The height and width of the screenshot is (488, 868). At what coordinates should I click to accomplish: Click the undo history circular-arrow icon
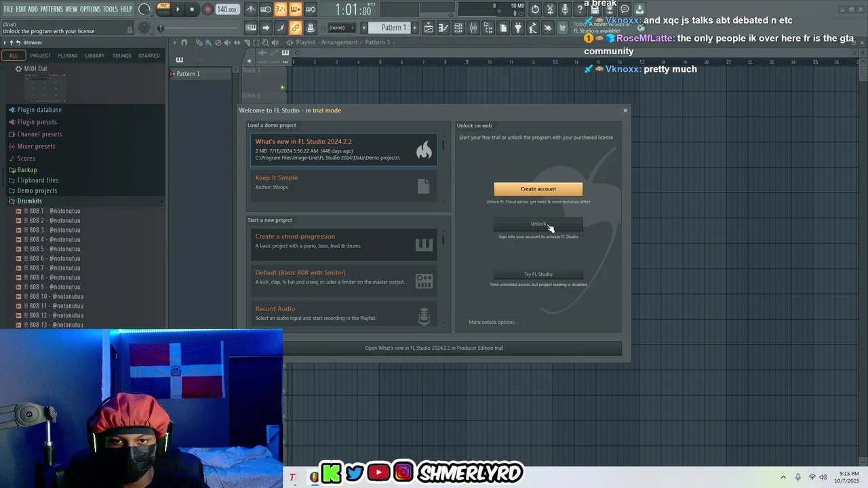[535, 9]
